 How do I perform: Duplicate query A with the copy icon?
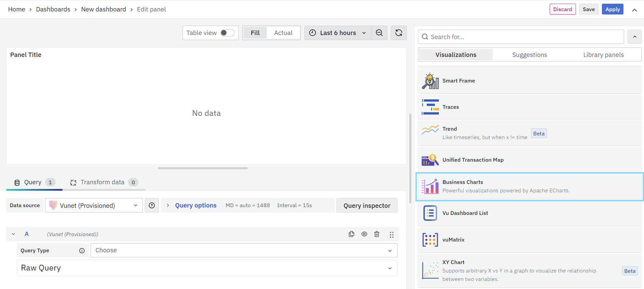click(x=351, y=234)
